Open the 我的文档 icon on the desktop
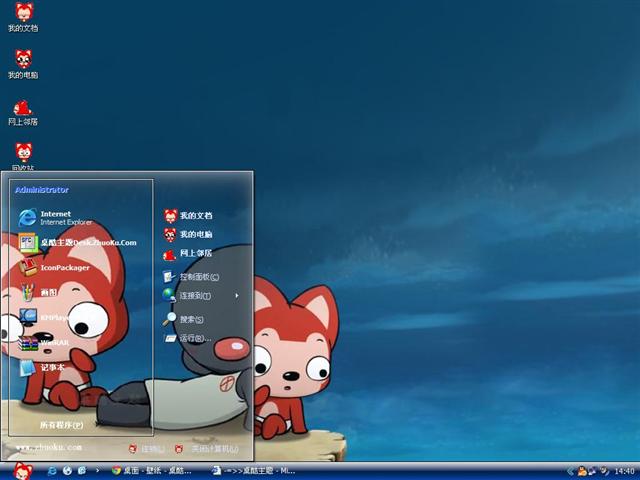 (x=23, y=17)
